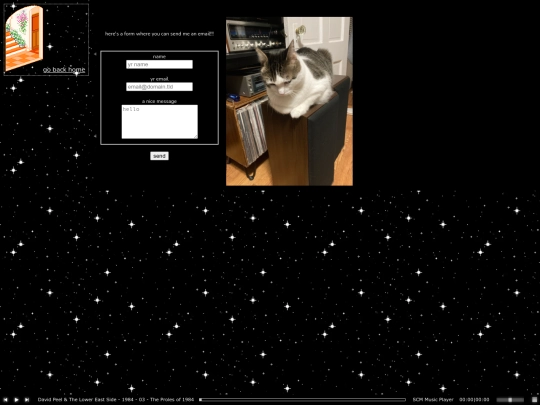This screenshot has height=405, width=540.
Task: Skip to the next track in music player
Action: coord(27,399)
